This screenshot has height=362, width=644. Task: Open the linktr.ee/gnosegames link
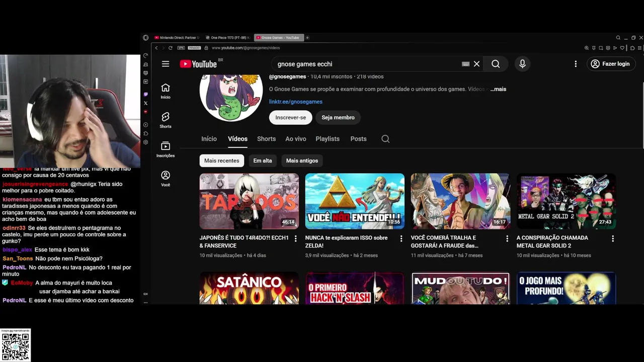click(x=296, y=102)
